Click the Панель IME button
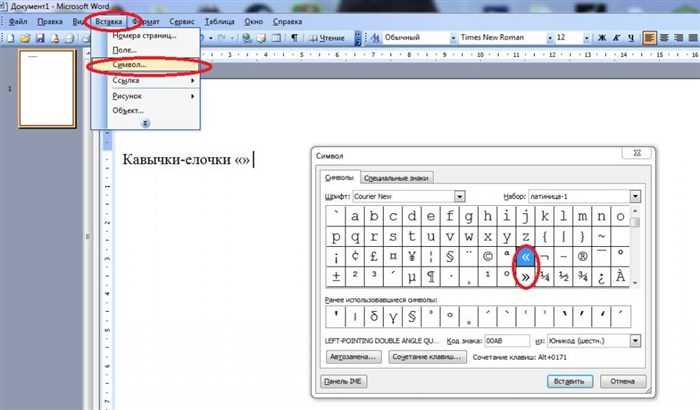This screenshot has height=410, width=700. pos(343,381)
